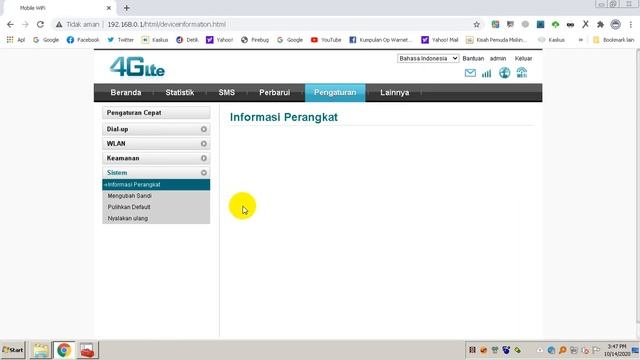Switch to SMS tab
Image resolution: width=640 pixels, height=360 pixels.
click(x=227, y=93)
